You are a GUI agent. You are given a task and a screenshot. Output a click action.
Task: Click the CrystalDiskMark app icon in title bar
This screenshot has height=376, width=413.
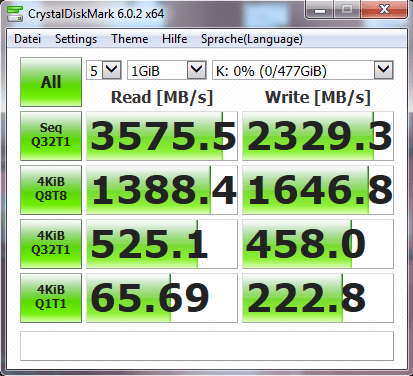tap(15, 14)
